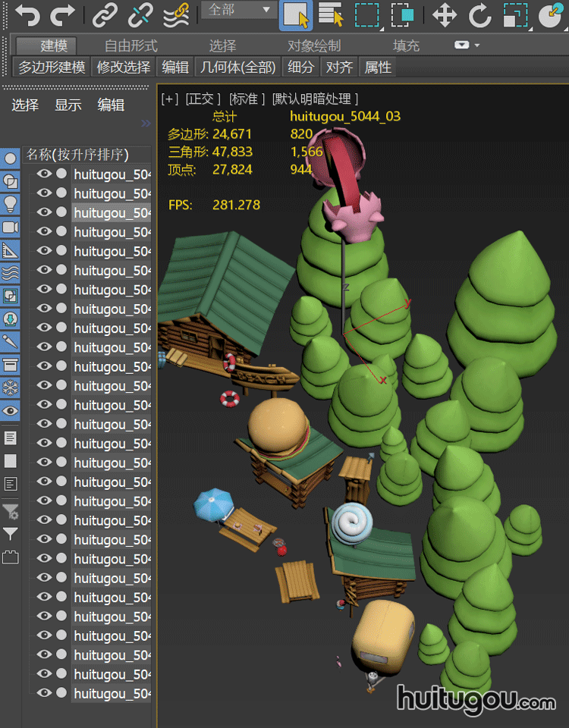Image resolution: width=569 pixels, height=728 pixels.
Task: Hide the first huitugou object via eye icon
Action: (x=44, y=174)
